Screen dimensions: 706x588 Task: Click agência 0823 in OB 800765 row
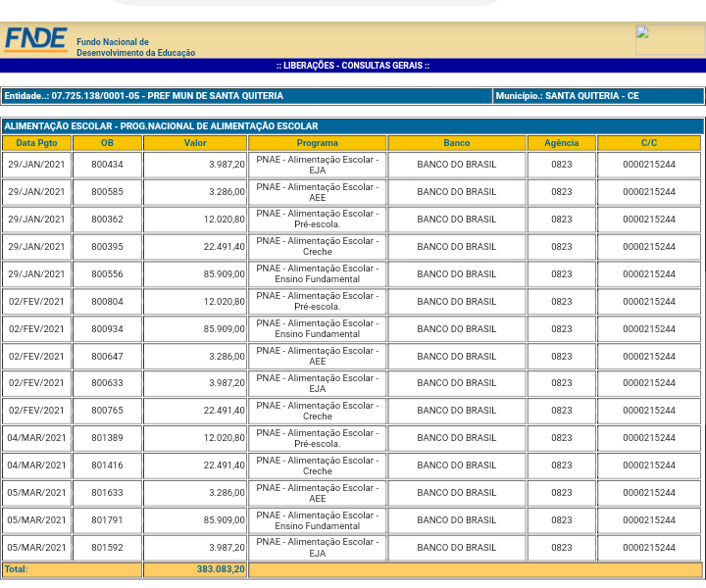point(562,411)
